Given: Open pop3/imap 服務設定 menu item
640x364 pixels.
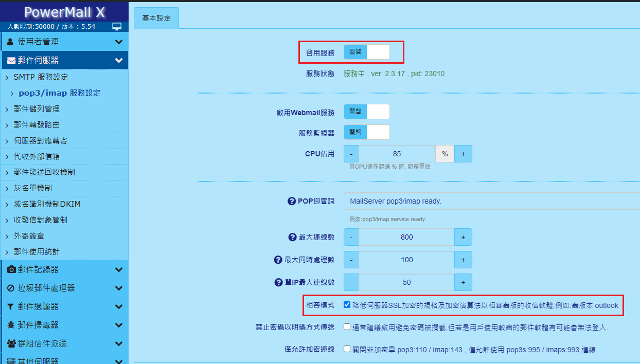Looking at the screenshot, I should tap(64, 93).
